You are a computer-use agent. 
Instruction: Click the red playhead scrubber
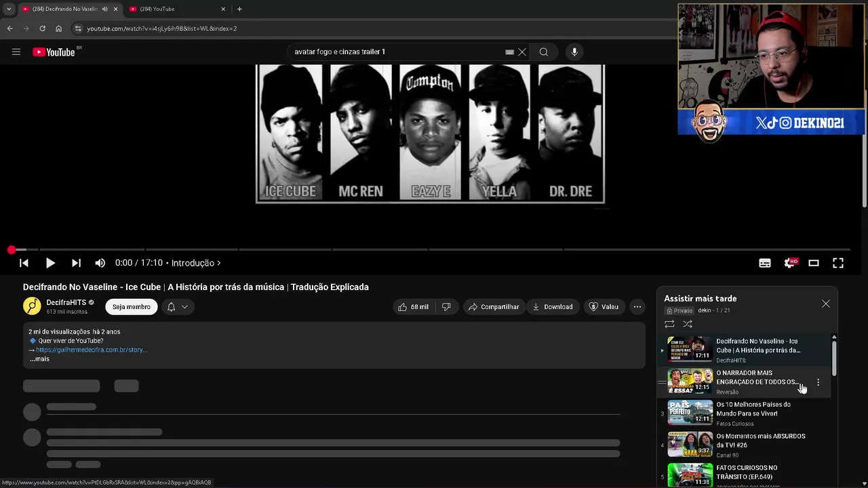(x=12, y=250)
